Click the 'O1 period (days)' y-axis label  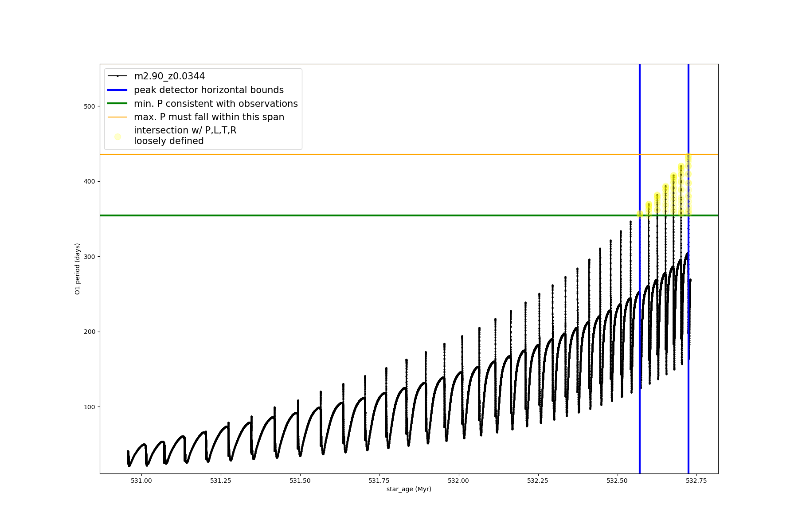pyautogui.click(x=78, y=269)
